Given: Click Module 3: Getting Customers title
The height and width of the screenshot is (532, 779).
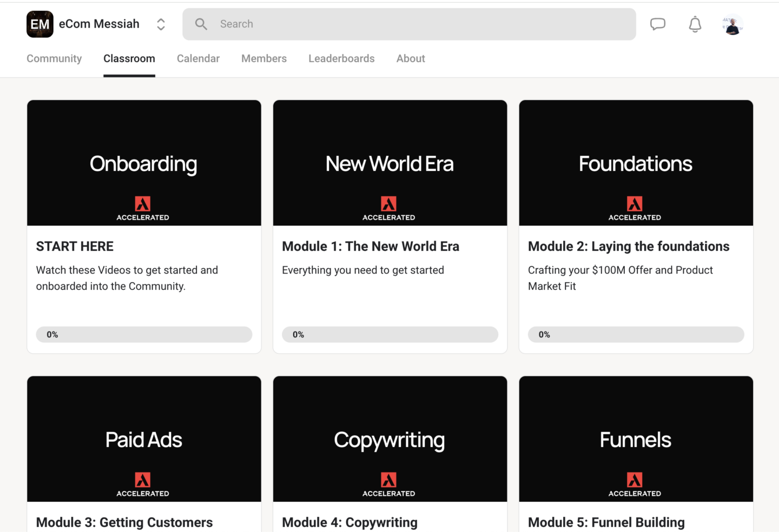Looking at the screenshot, I should point(124,522).
